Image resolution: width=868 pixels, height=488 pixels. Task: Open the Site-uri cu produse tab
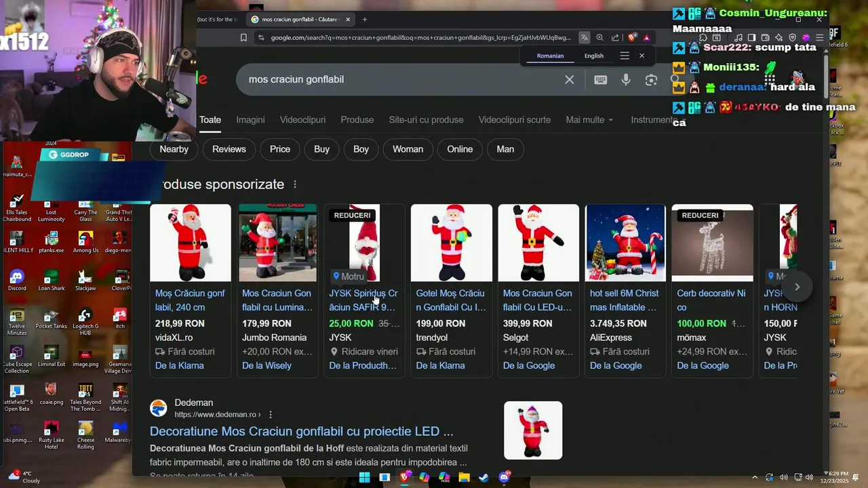426,120
